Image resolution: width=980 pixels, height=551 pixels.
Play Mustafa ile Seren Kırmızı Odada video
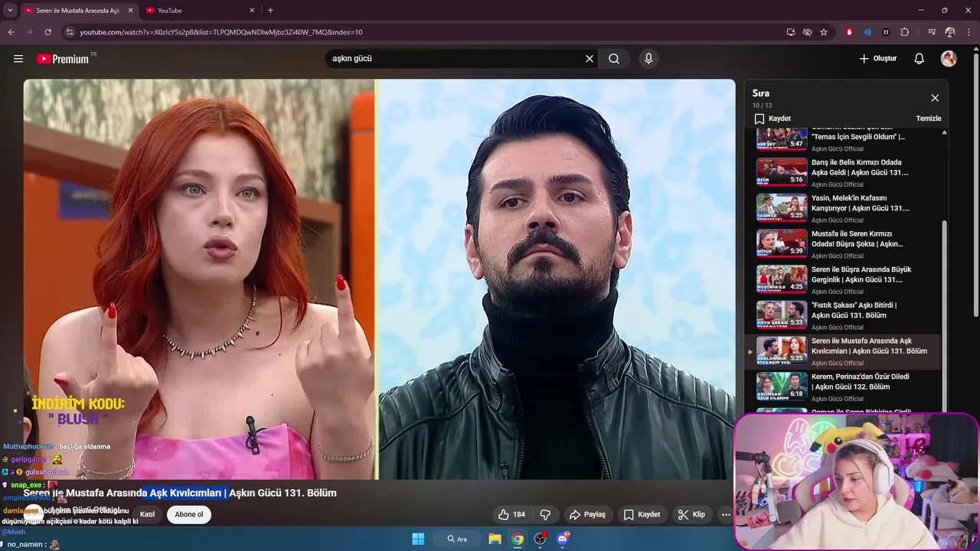(x=843, y=244)
